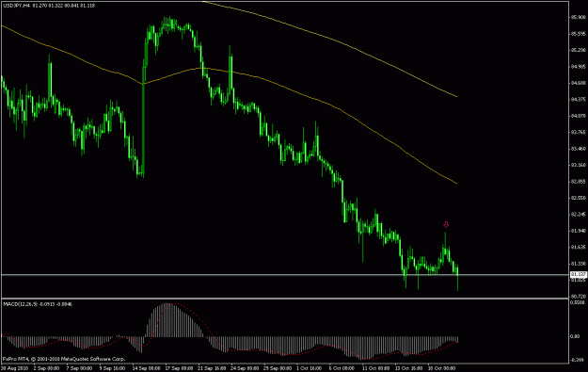The width and height of the screenshot is (588, 372).
Task: Click the 84.985 price scale label
Action: tap(579, 67)
